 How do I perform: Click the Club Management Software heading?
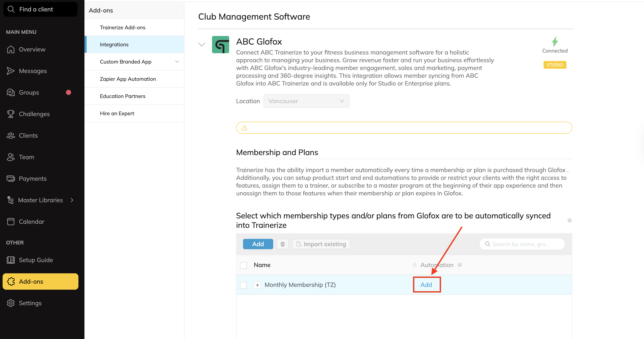254,17
